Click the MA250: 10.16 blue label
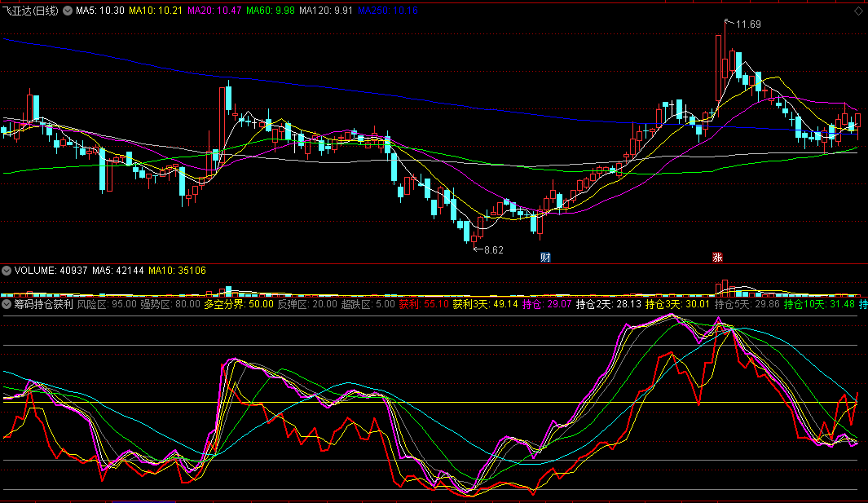Screen dimensions: 868x503 click(x=387, y=11)
